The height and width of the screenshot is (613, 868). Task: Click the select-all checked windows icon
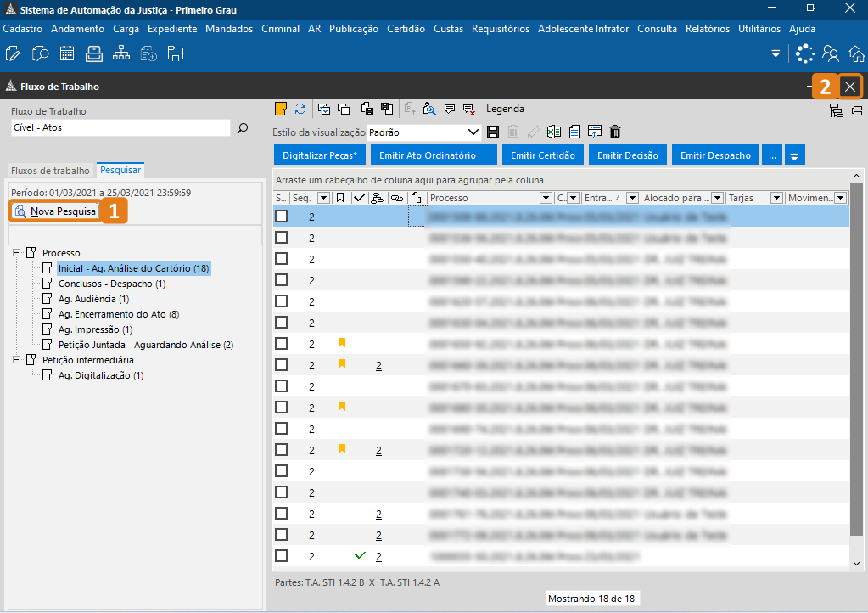[324, 109]
